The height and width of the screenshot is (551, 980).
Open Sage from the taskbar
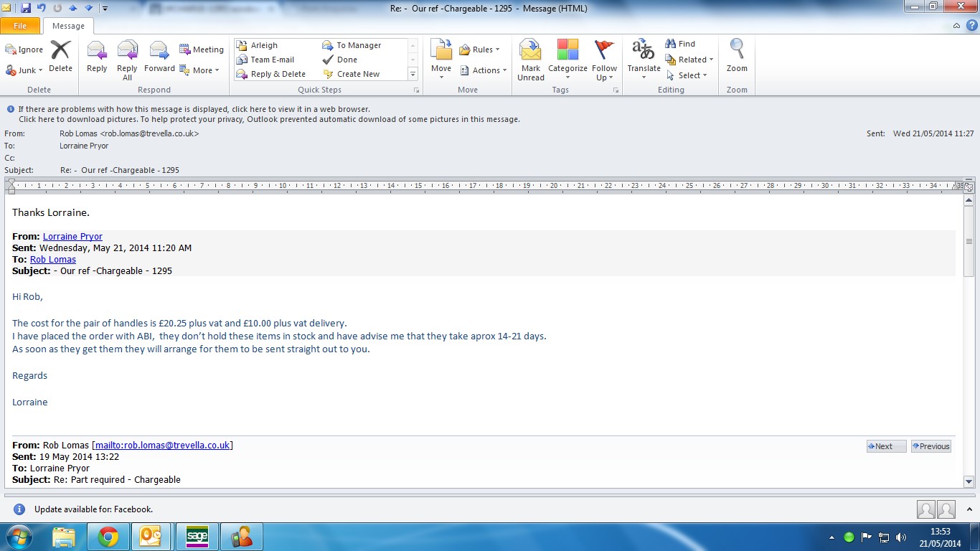(197, 537)
